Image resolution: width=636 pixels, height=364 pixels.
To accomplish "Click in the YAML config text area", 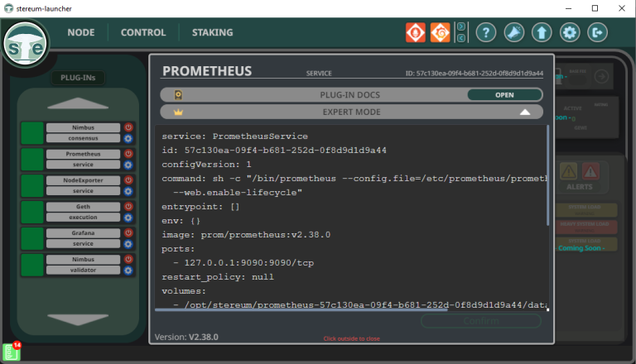I will (351, 217).
